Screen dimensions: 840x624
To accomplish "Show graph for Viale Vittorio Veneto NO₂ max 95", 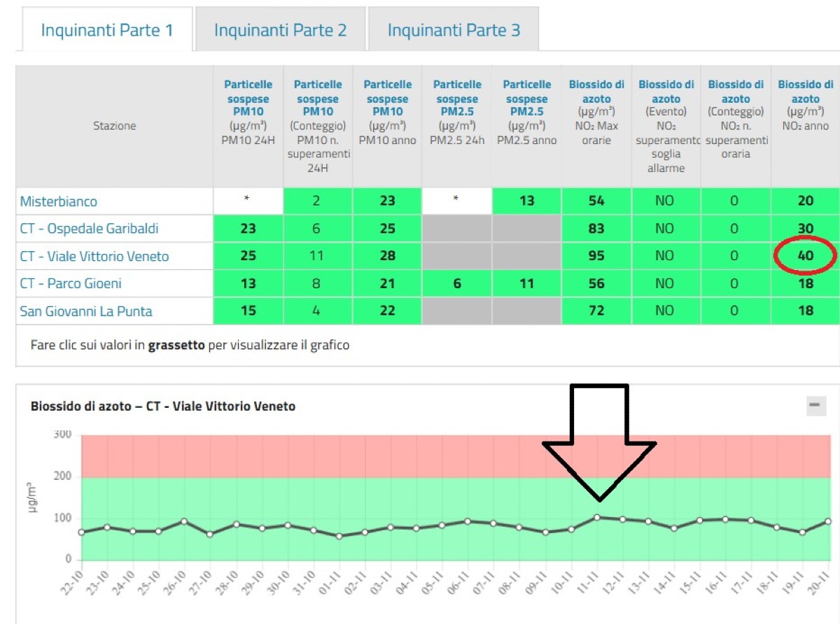I will (596, 256).
